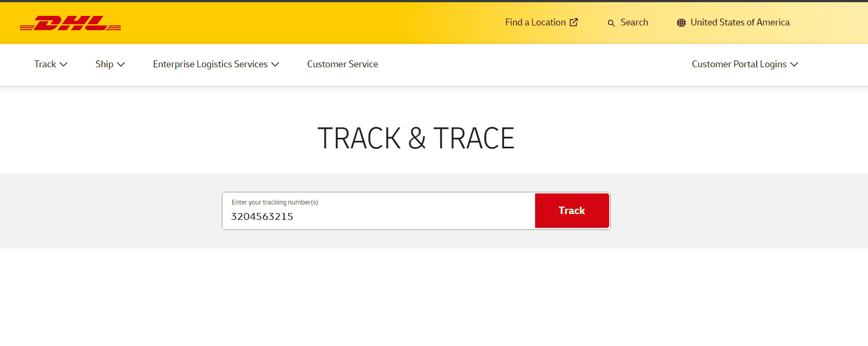Click the globe country selector icon
The width and height of the screenshot is (868, 346).
tap(681, 23)
